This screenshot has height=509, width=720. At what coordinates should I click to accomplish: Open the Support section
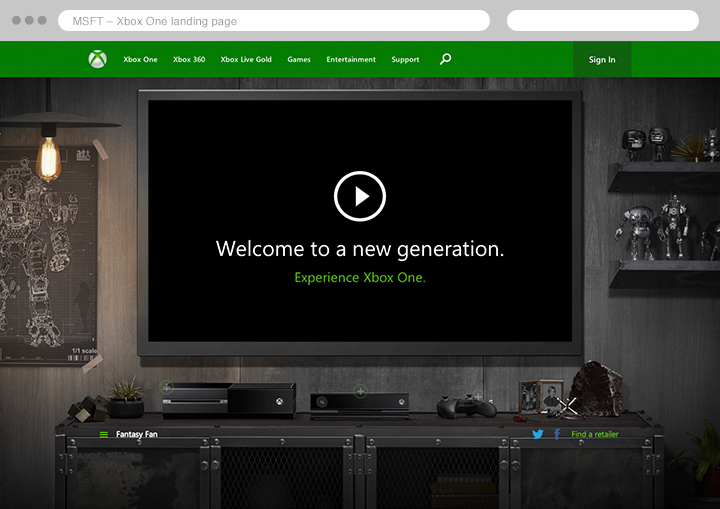[x=405, y=59]
